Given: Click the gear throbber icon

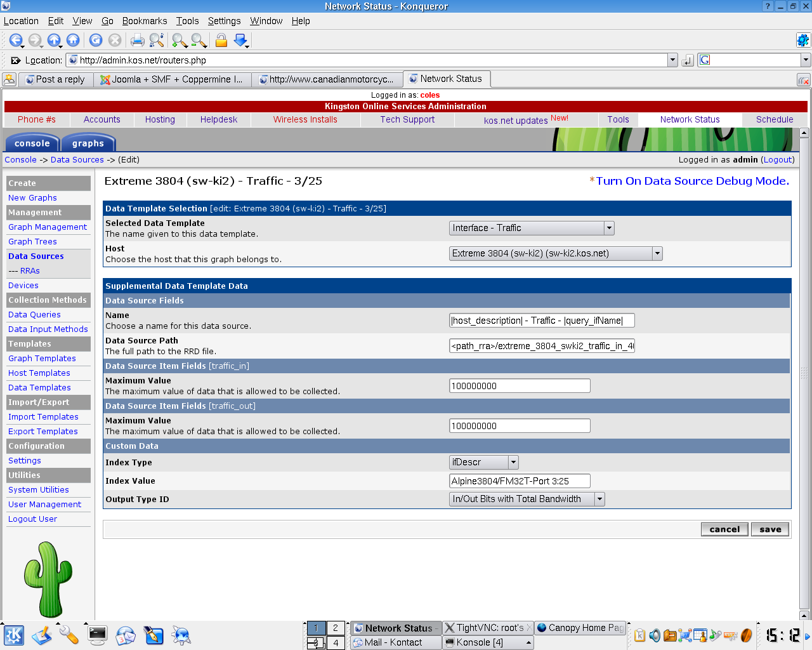Looking at the screenshot, I should point(803,41).
